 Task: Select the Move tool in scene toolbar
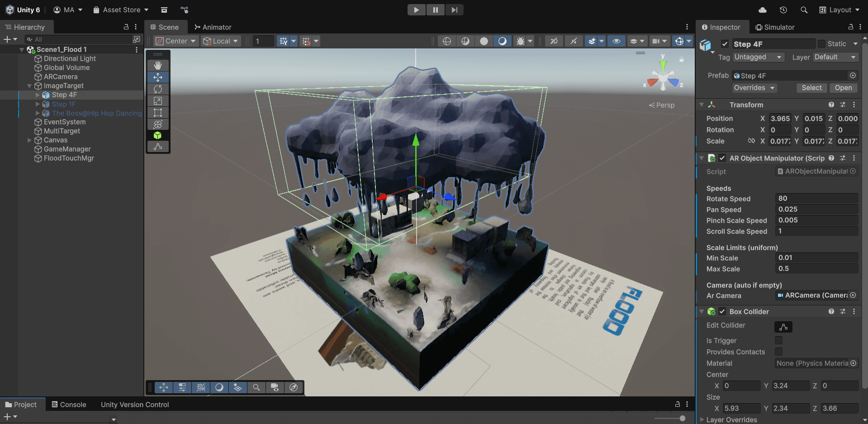(x=158, y=77)
